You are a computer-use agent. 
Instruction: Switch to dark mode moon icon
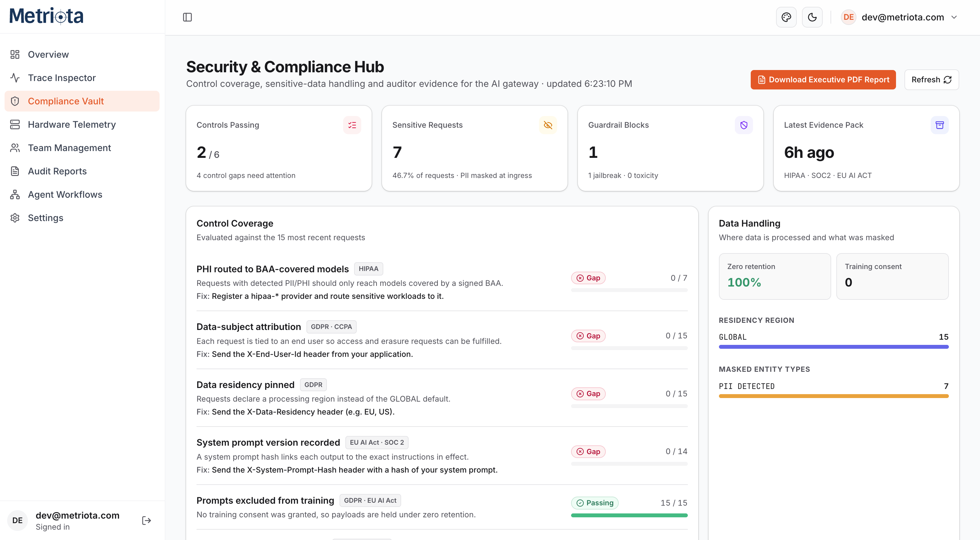812,17
